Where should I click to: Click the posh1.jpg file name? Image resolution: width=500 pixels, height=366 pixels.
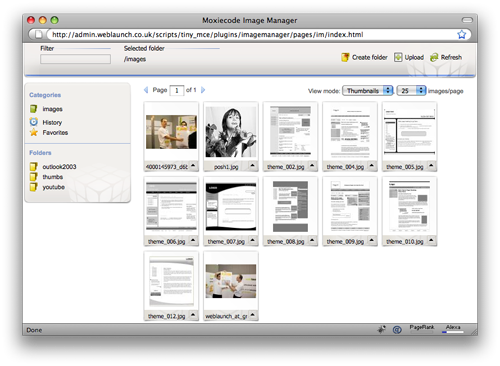[226, 167]
